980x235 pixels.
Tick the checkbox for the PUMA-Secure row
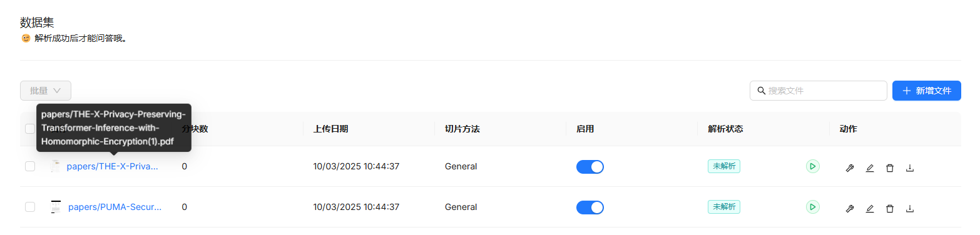[x=30, y=207]
